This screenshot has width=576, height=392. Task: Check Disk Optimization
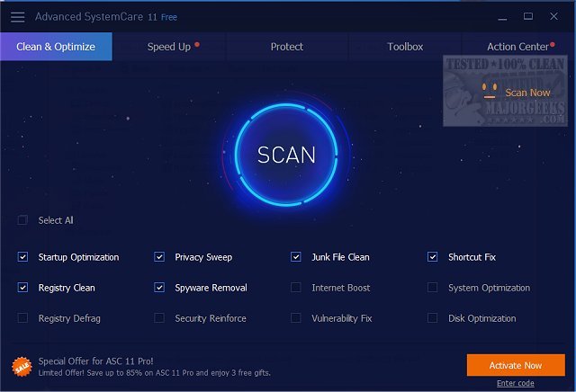[x=433, y=318]
